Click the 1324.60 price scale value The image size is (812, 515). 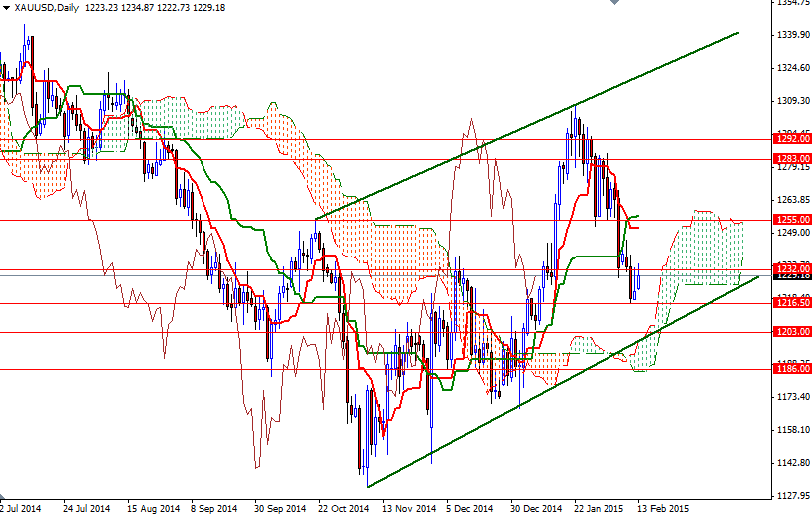(793, 67)
